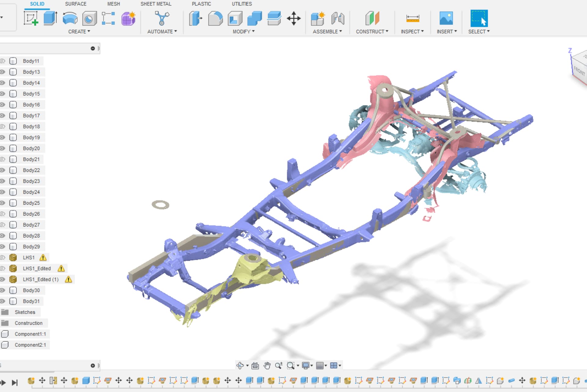Switch to the SURFACE tab
Image resolution: width=587 pixels, height=392 pixels.
point(76,4)
